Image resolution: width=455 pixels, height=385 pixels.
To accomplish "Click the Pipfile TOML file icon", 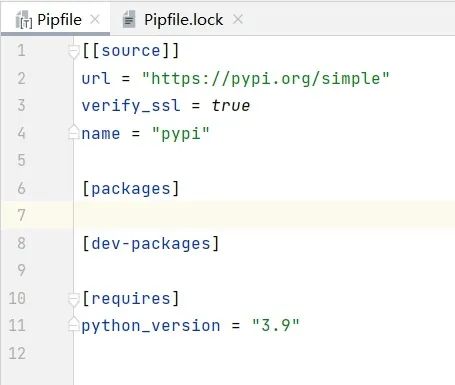I will [x=24, y=20].
